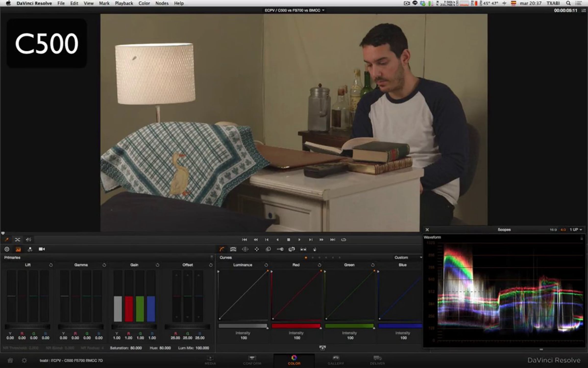Set scopes aspect to 4:3

click(563, 230)
